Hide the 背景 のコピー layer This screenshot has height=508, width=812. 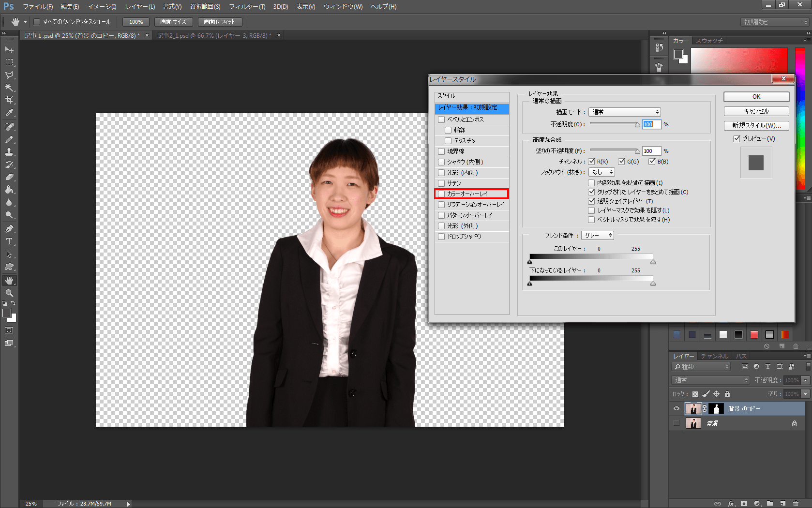677,409
